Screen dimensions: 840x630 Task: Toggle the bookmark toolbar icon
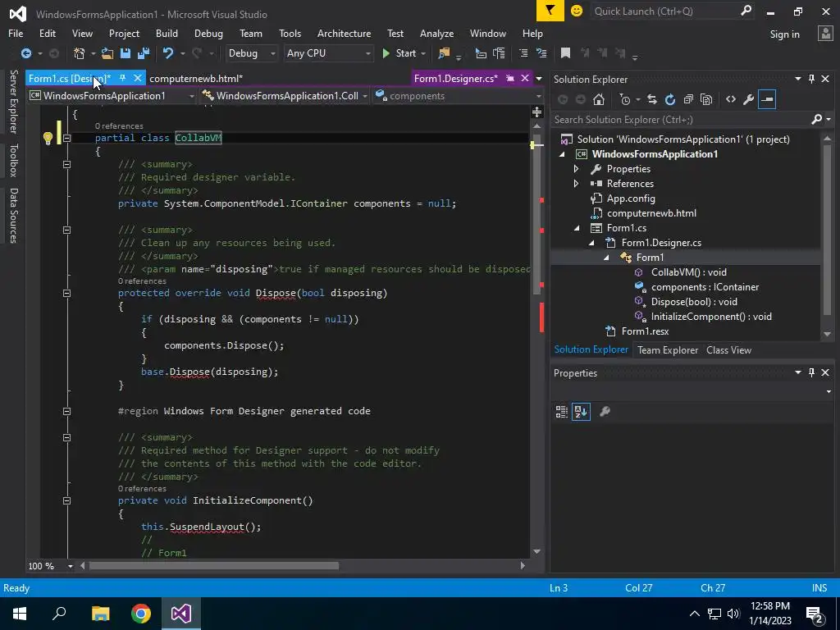(565, 53)
